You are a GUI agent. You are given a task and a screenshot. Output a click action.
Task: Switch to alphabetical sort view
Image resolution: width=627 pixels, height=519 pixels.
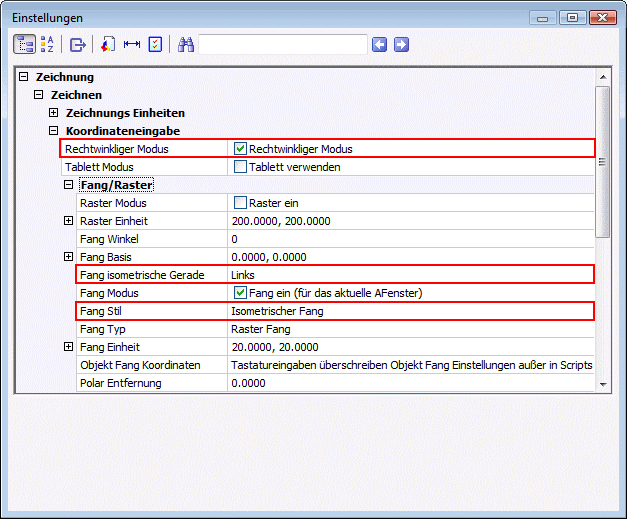[47, 44]
